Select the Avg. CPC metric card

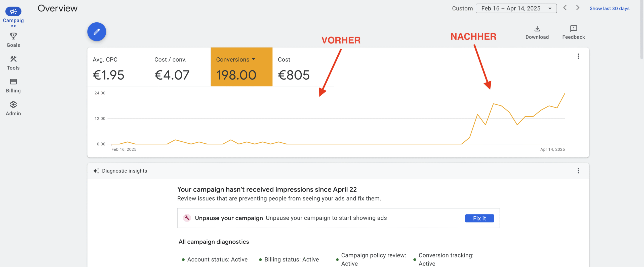pyautogui.click(x=118, y=67)
